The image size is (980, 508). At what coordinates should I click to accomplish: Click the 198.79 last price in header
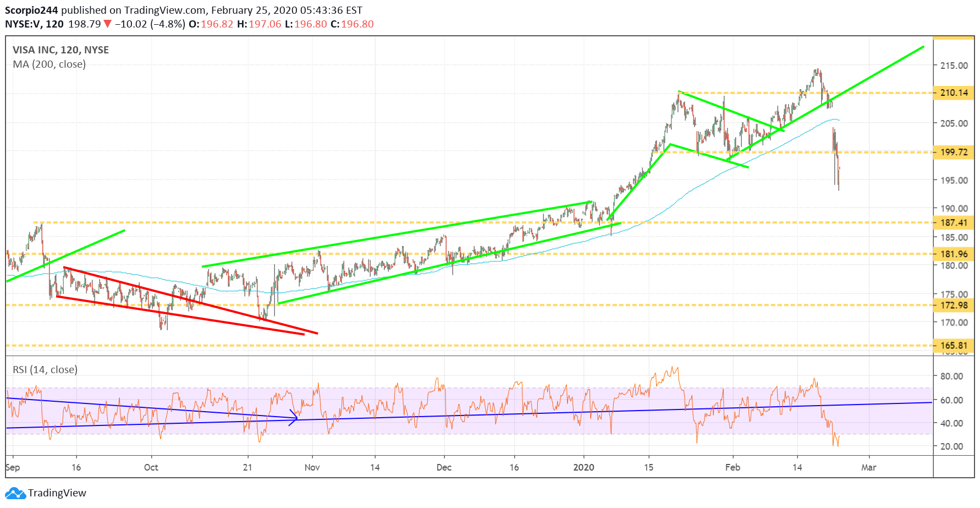85,24
